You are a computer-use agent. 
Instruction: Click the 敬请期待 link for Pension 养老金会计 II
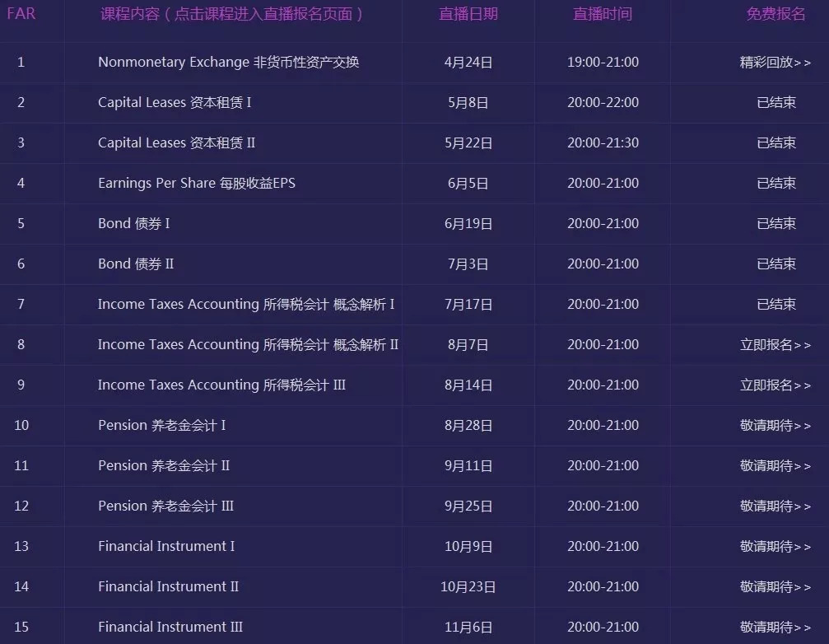coord(775,465)
